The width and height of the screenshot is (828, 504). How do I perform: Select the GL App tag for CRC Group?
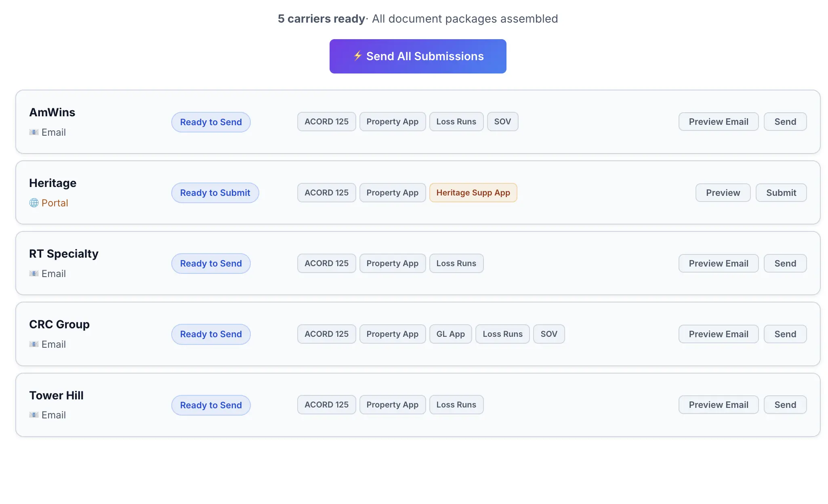click(x=450, y=334)
